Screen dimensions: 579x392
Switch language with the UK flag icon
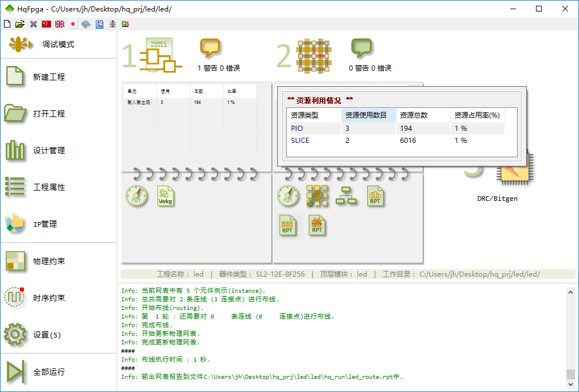(60, 24)
